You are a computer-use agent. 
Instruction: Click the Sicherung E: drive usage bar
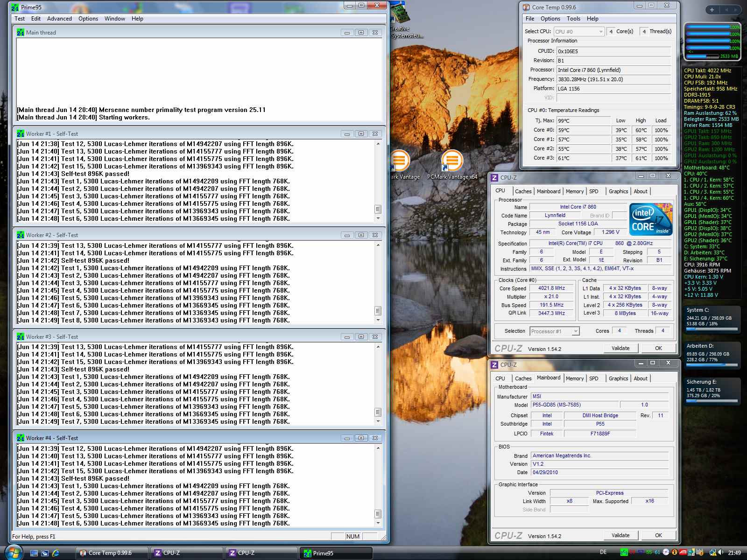[x=712, y=401]
